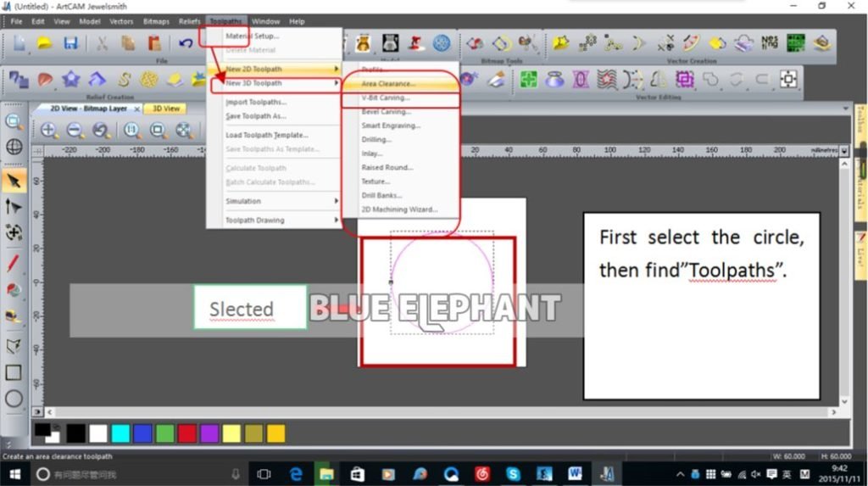Pick the cyan color swatch
868x486 pixels.
[x=120, y=434]
